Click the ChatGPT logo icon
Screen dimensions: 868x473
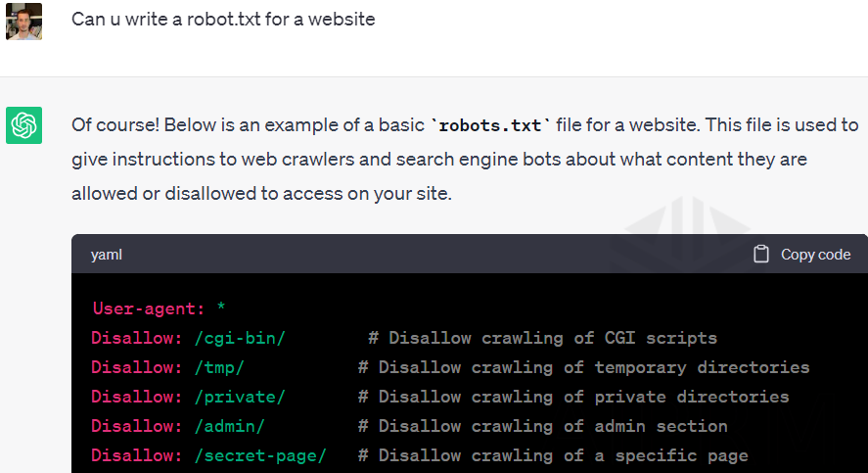(x=23, y=125)
